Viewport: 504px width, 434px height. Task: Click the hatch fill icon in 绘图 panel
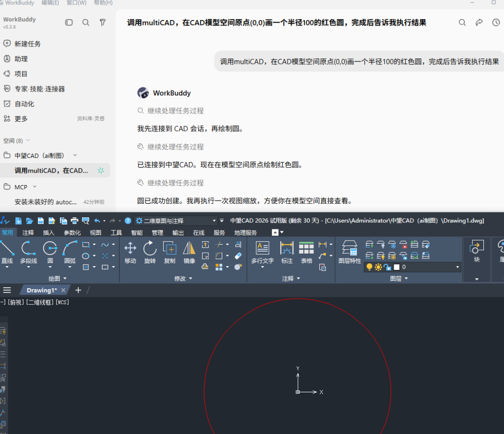coord(86,267)
